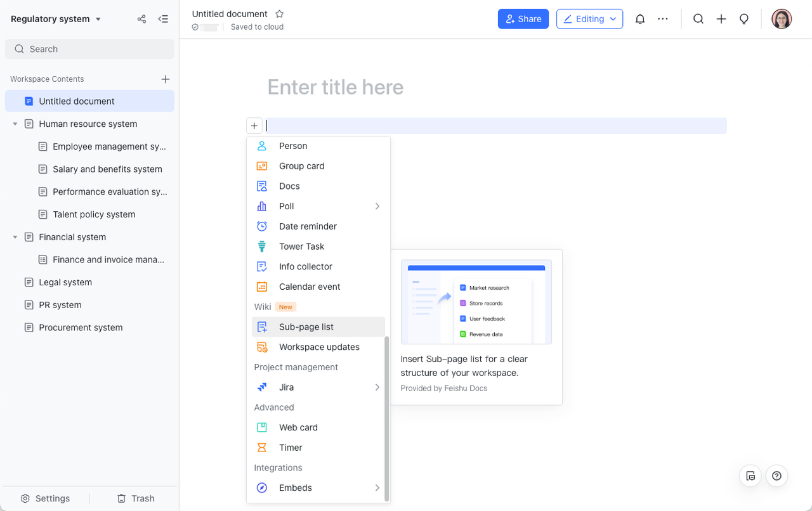Open the search magnifier in top bar
The width and height of the screenshot is (812, 511).
click(x=698, y=19)
